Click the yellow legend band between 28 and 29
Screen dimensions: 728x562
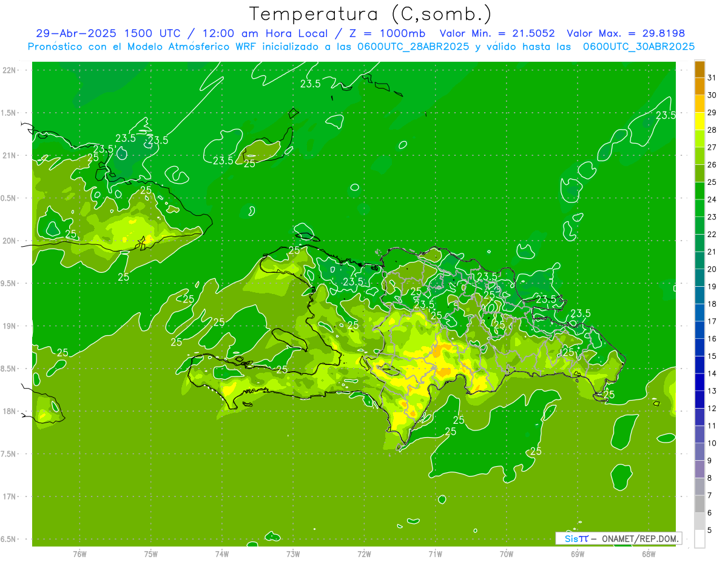(x=699, y=121)
